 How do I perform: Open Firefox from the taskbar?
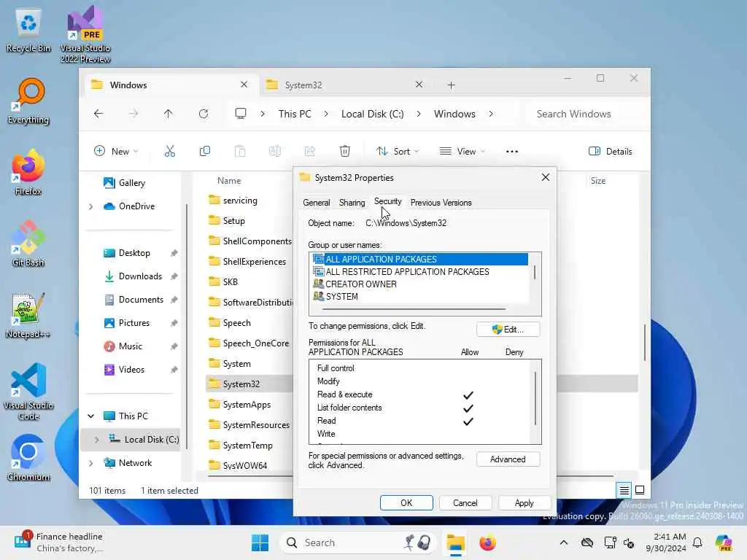tap(487, 542)
